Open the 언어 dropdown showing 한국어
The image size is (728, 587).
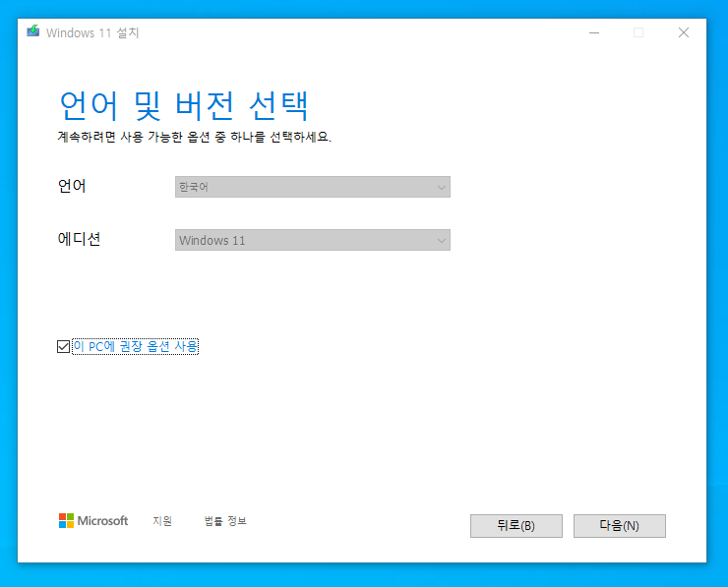click(313, 187)
